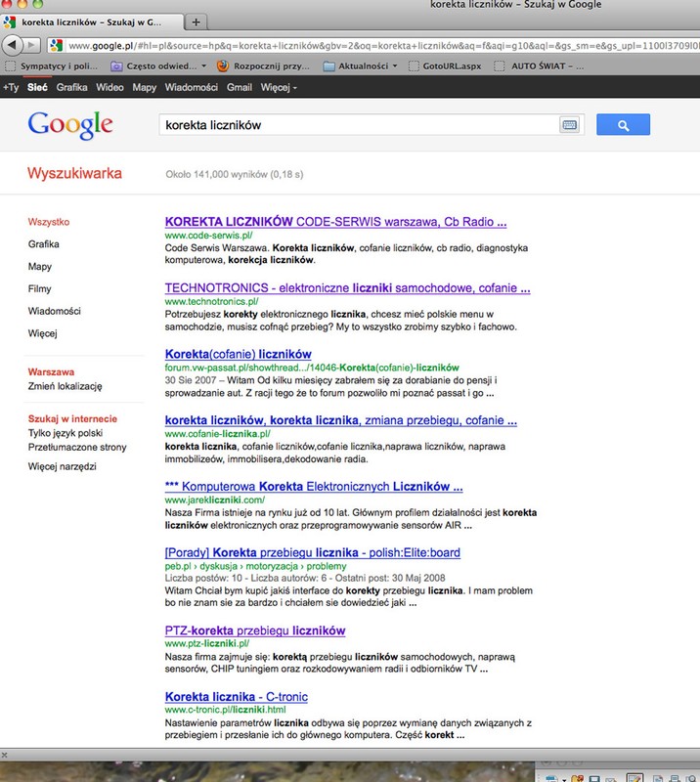Click the browser address bar URL

click(x=383, y=45)
